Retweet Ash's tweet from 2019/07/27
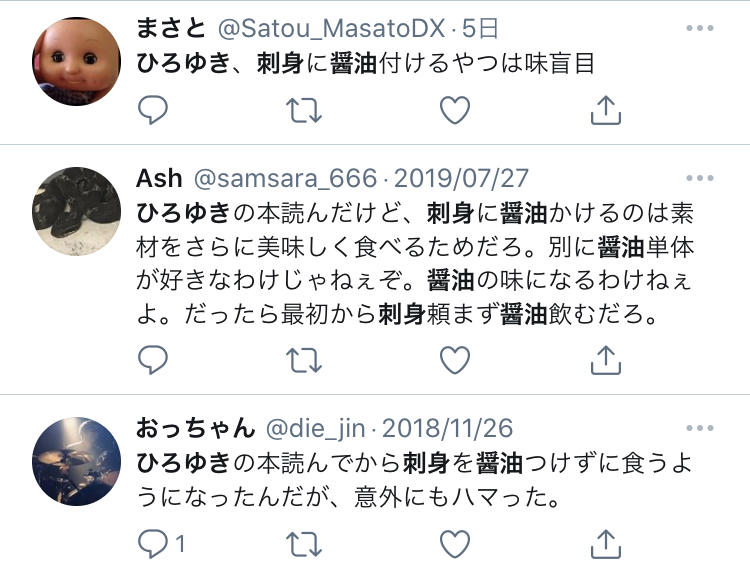The width and height of the screenshot is (750, 572). click(x=304, y=360)
